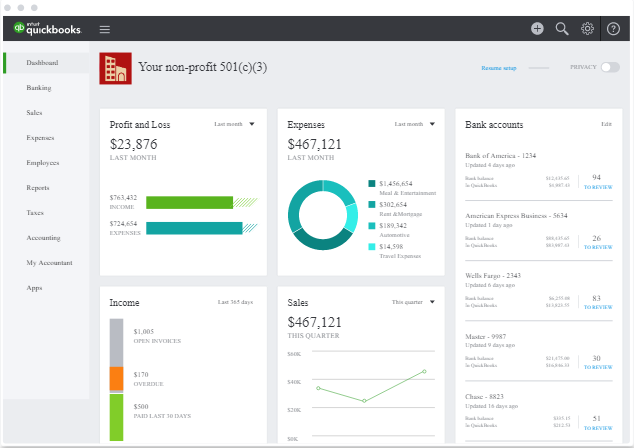Open Taxes in sidebar
The image size is (634, 448).
35,213
